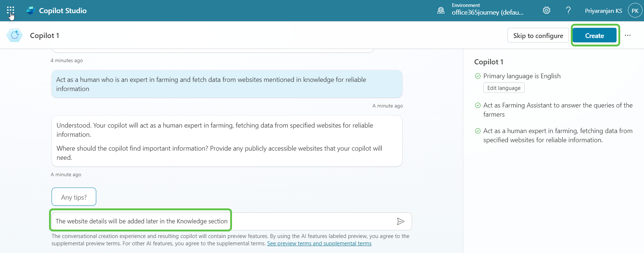Click the Copilot 1 hexagon icon
Viewport: 644px width, 253px height.
point(15,35)
